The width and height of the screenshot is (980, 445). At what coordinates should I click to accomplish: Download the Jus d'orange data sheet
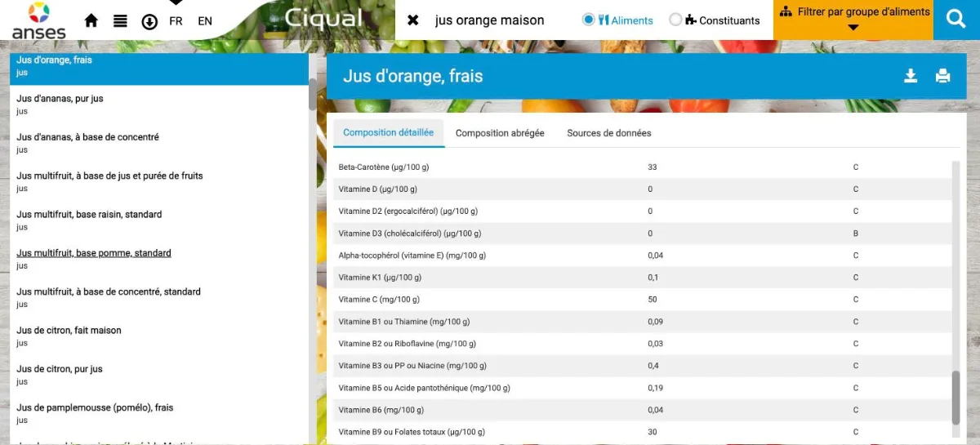911,76
